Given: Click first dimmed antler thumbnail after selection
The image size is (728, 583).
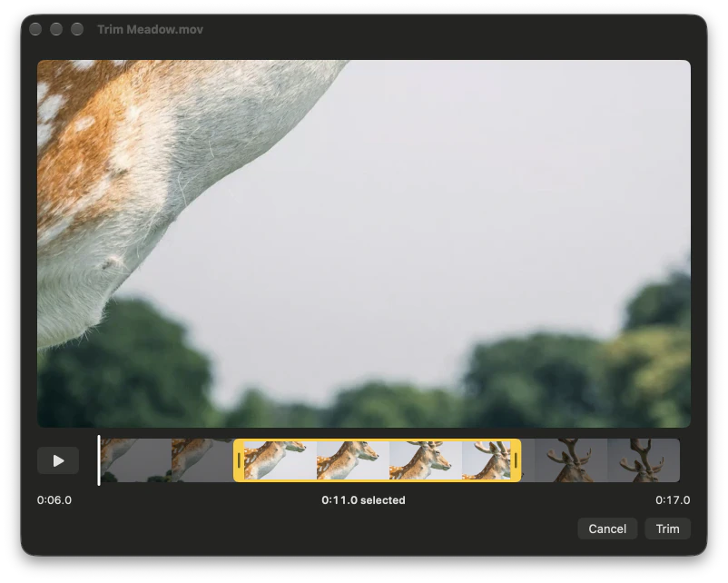Looking at the screenshot, I should pyautogui.click(x=571, y=460).
